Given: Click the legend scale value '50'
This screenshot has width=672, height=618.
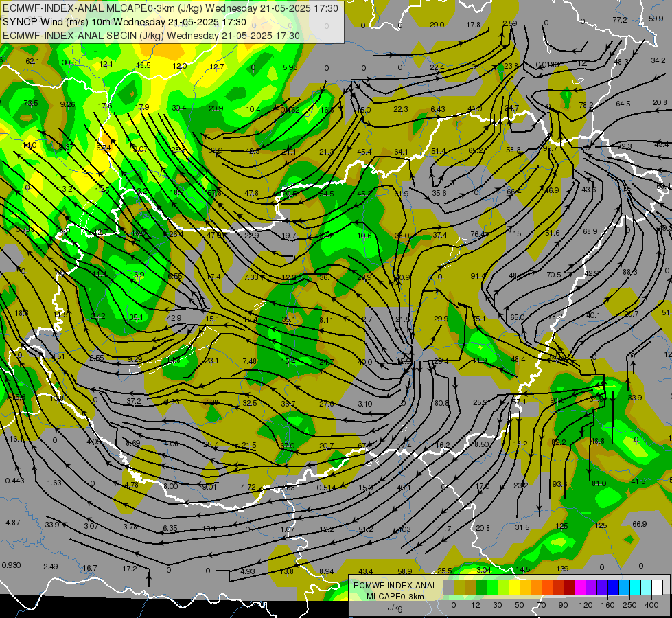Looking at the screenshot, I should 520,605.
